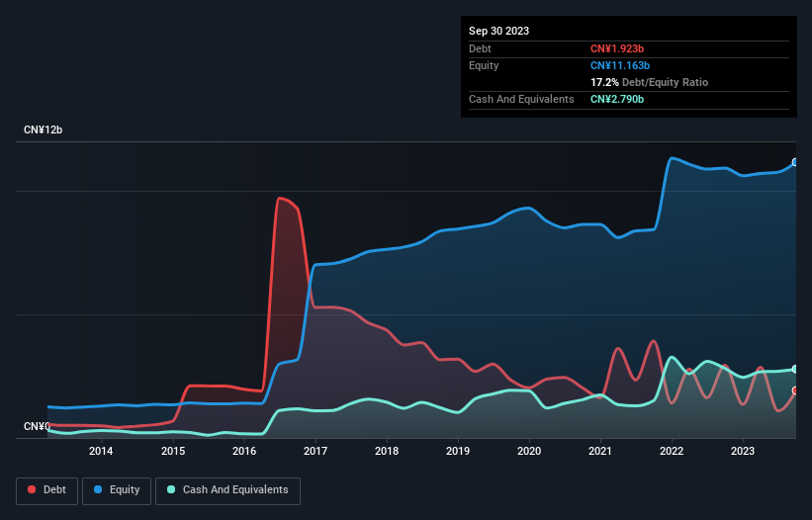Image resolution: width=812 pixels, height=520 pixels.
Task: Click the 2020 x-axis label
Action: [529, 451]
